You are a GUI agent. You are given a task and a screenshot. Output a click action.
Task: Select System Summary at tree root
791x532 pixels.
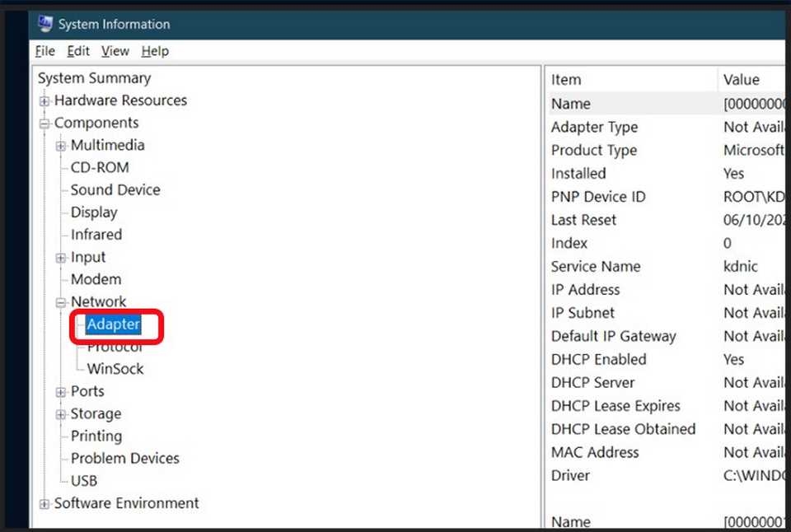[x=94, y=78]
